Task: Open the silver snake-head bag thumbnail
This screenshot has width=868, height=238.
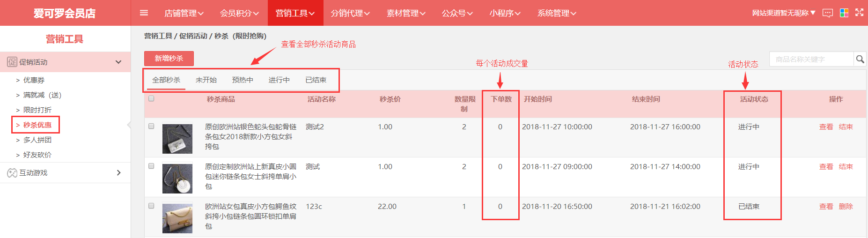Action: pos(177,139)
